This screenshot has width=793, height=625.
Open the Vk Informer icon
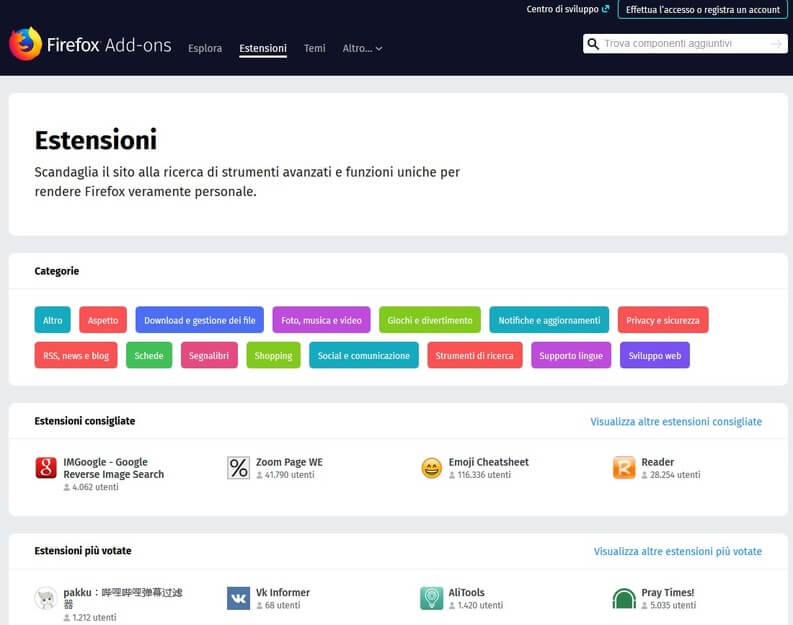tap(238, 598)
